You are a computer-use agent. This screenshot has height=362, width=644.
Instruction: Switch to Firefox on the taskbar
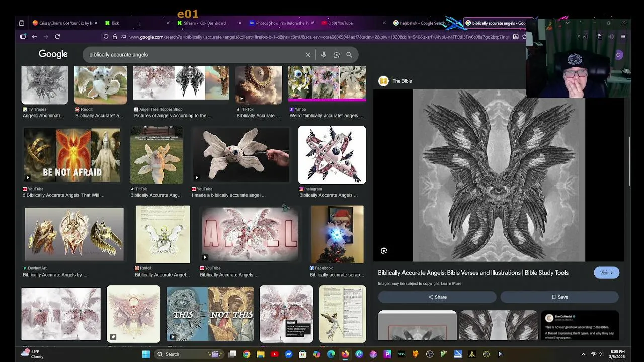pyautogui.click(x=345, y=354)
